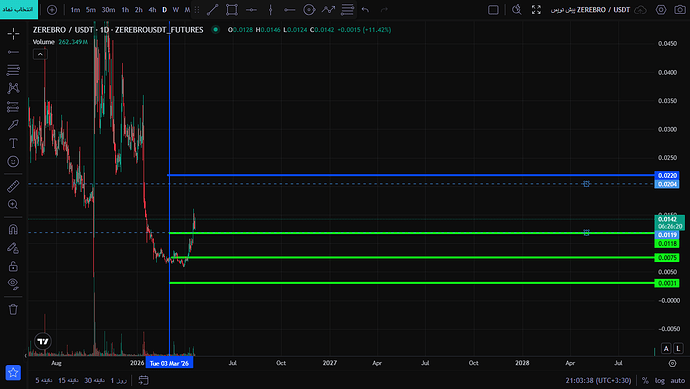
Task: Switch to the 4h timeframe
Action: point(152,10)
